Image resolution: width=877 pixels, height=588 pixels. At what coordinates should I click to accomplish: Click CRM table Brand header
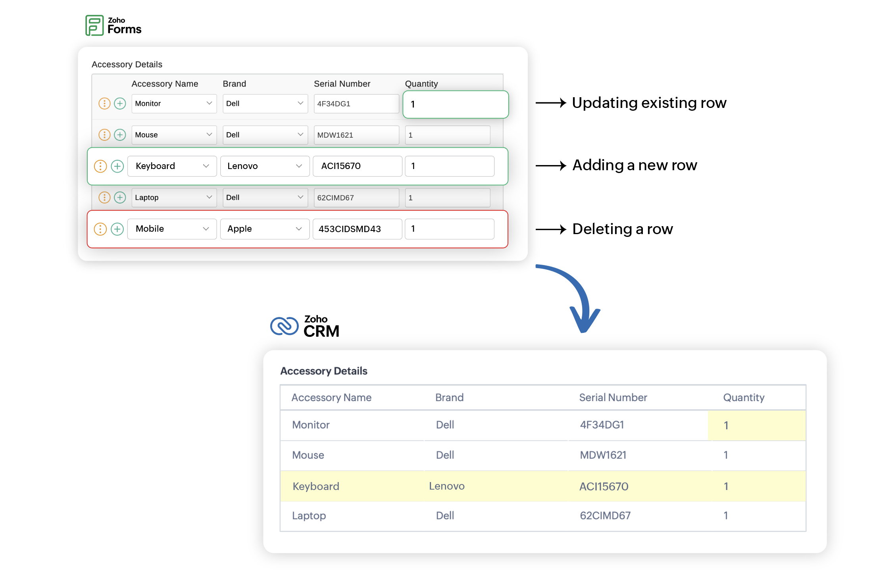click(449, 398)
